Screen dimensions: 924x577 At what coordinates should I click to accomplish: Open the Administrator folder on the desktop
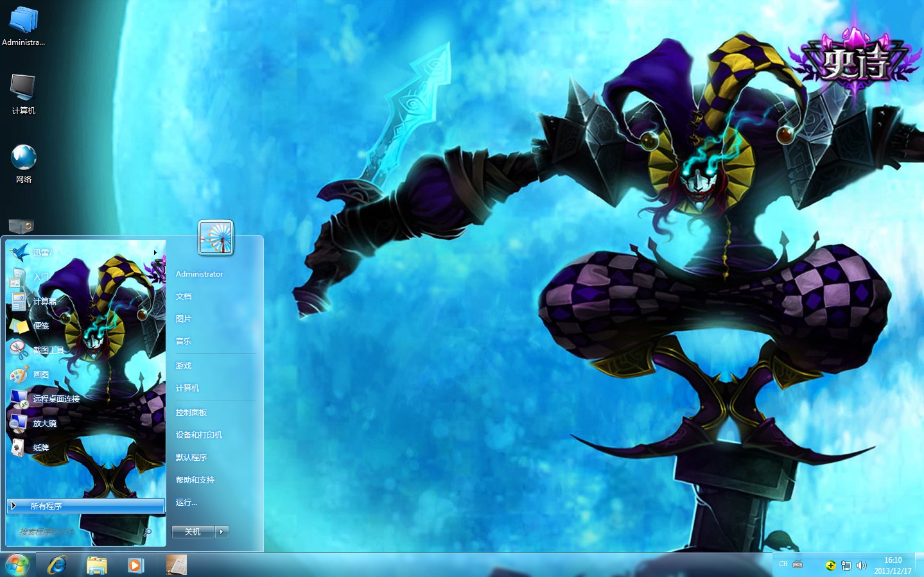click(x=24, y=26)
